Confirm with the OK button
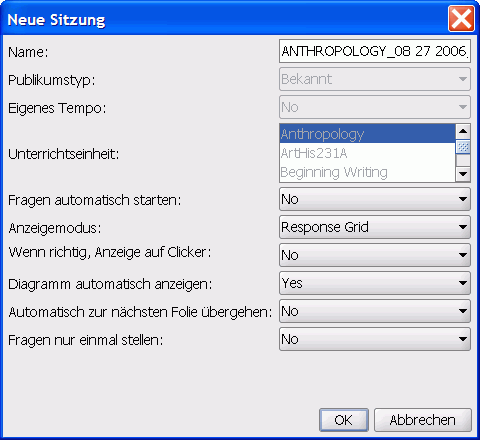Image resolution: width=480 pixels, height=440 pixels. 344,420
